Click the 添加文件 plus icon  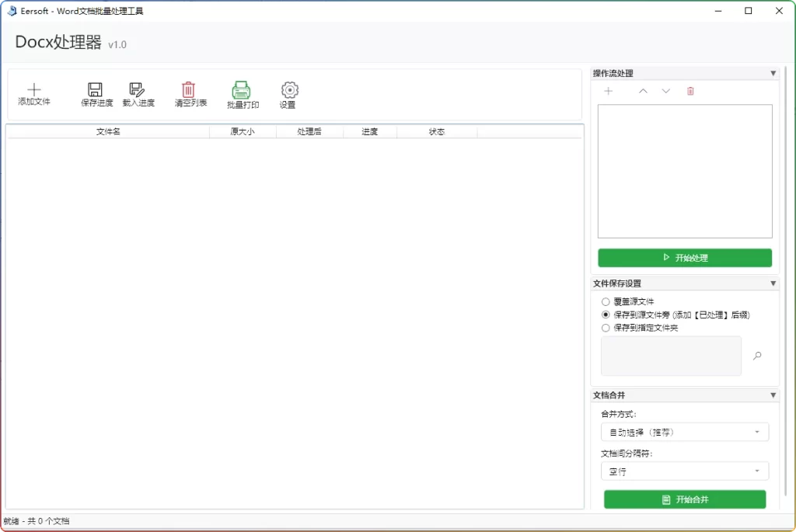click(x=34, y=90)
